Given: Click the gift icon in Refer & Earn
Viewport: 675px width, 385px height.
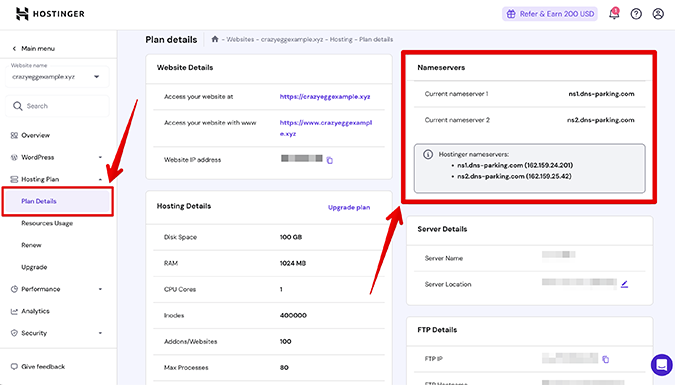Looking at the screenshot, I should [511, 14].
